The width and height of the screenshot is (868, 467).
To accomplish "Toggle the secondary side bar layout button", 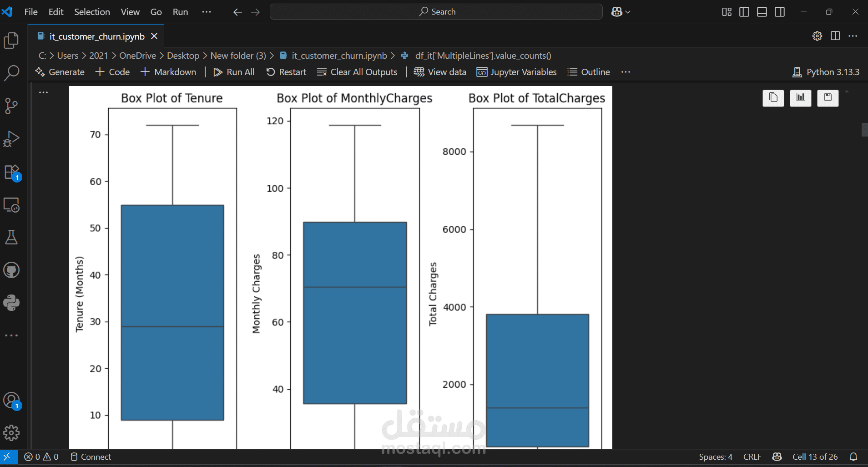I will click(x=780, y=12).
